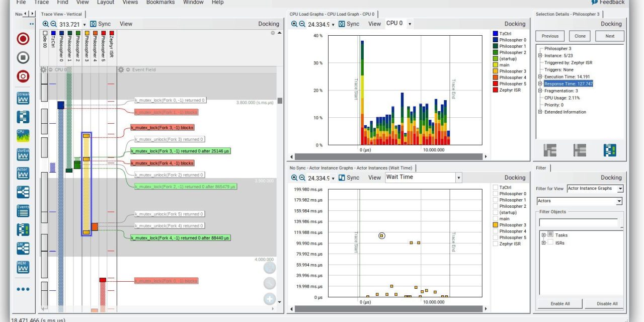Screen dimensions: 644x322
Task: Open the CPU Load view icon
Action: tap(22, 135)
